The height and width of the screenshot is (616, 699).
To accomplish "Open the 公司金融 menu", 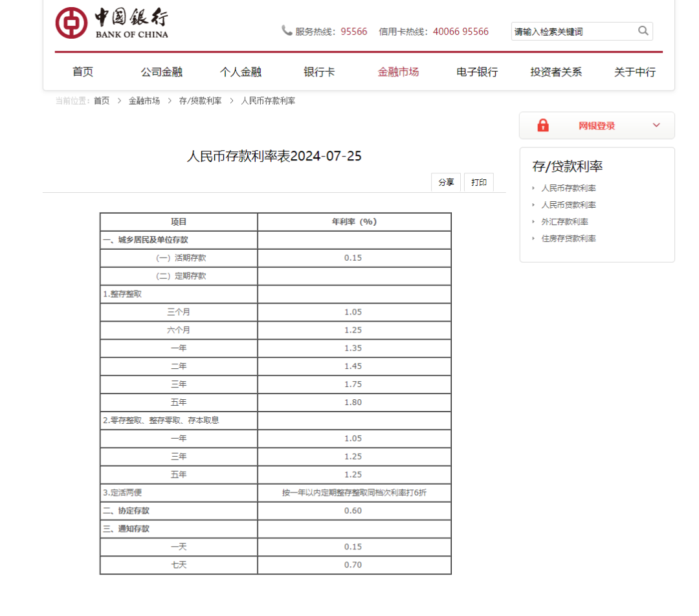I will (x=162, y=72).
